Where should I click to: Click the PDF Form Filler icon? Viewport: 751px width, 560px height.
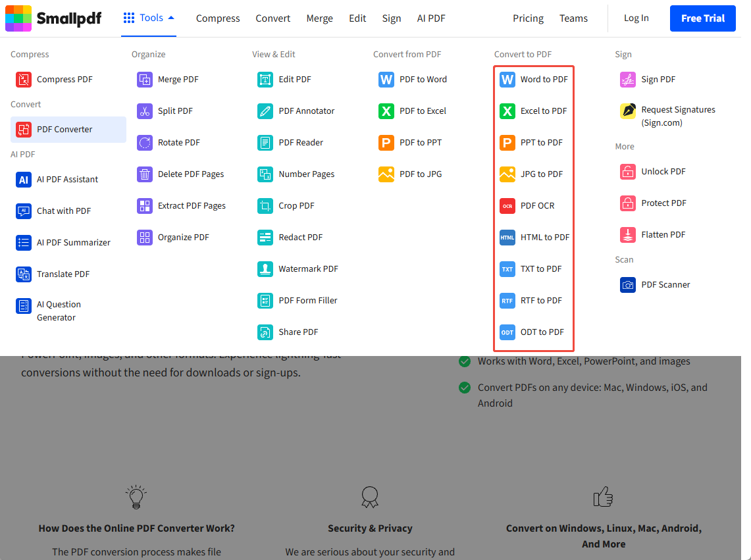pyautogui.click(x=265, y=301)
